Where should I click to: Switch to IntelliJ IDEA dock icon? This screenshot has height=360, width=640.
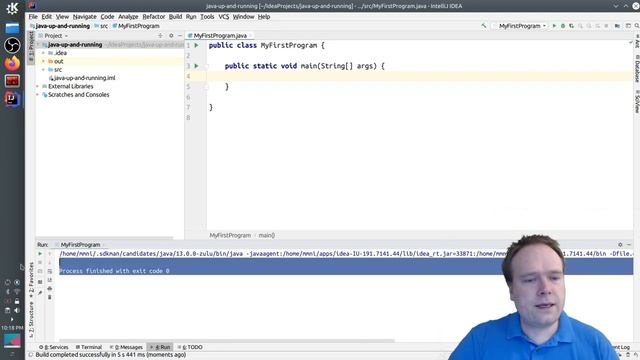(12, 99)
